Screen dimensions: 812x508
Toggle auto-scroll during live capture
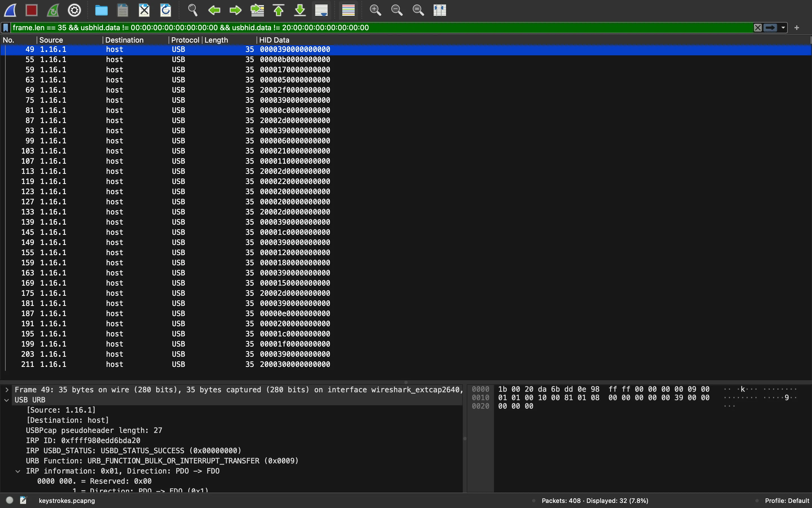click(321, 10)
